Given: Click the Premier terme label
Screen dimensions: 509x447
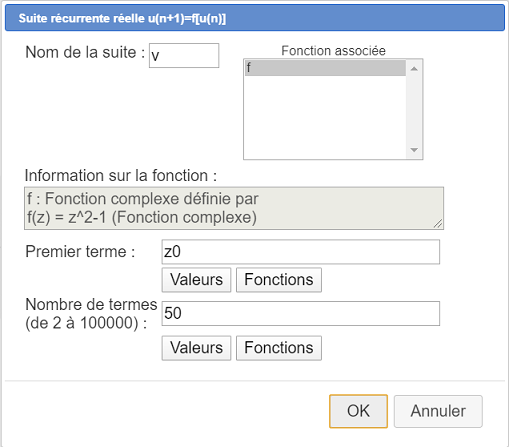Looking at the screenshot, I should point(80,252).
